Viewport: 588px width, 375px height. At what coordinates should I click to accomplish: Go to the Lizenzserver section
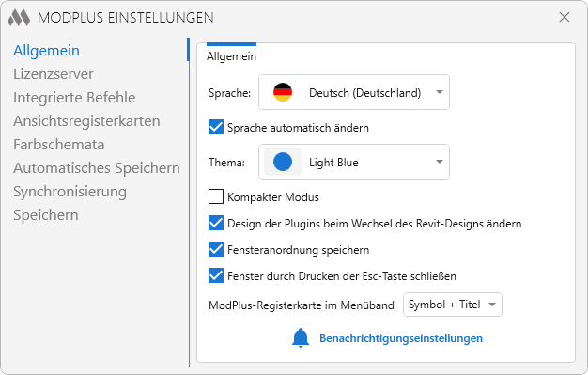(x=54, y=74)
